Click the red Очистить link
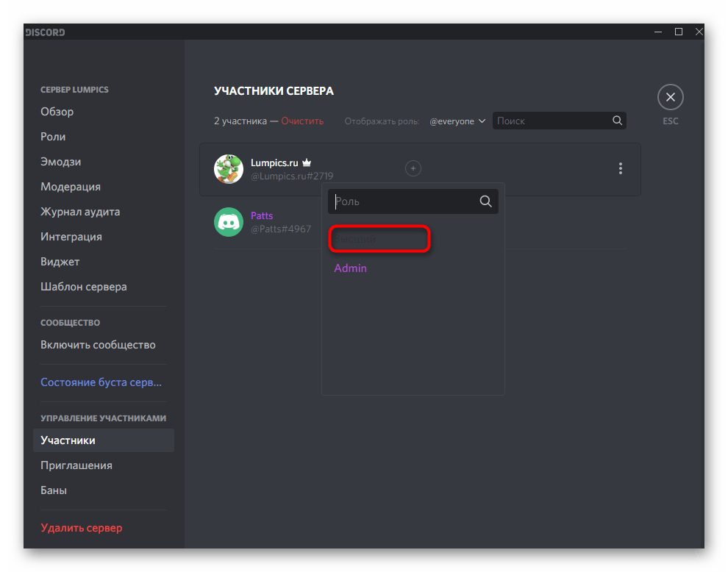The width and height of the screenshot is (728, 572). click(301, 121)
